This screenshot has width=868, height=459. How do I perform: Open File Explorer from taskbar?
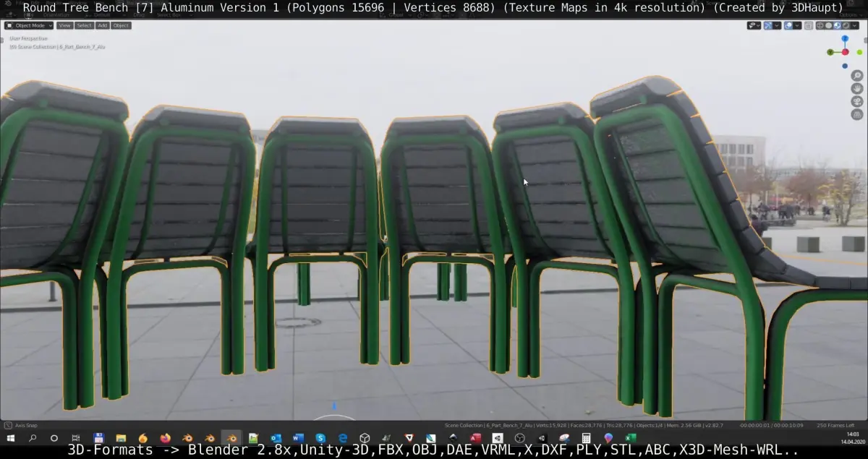121,438
